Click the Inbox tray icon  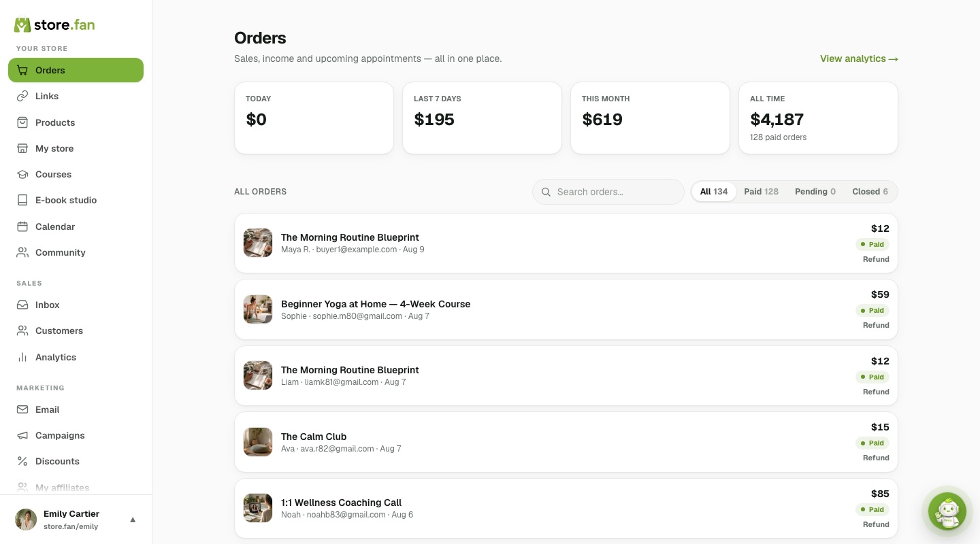22,305
